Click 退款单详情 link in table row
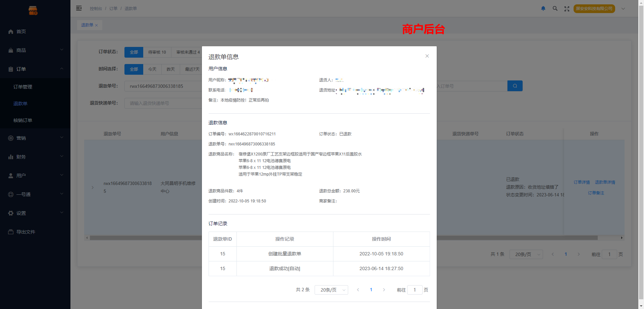The image size is (644, 309). 605,182
